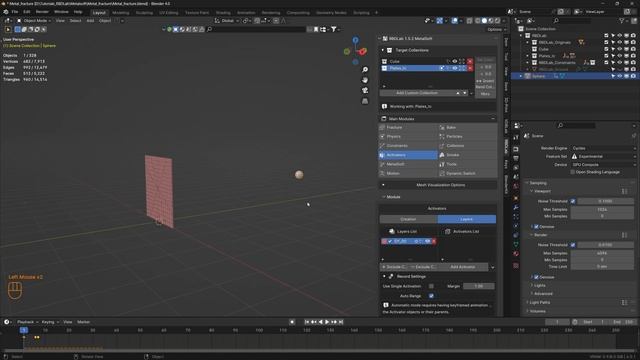Open the Edit menu
The width and height of the screenshot is (640, 360).
[x=27, y=12]
